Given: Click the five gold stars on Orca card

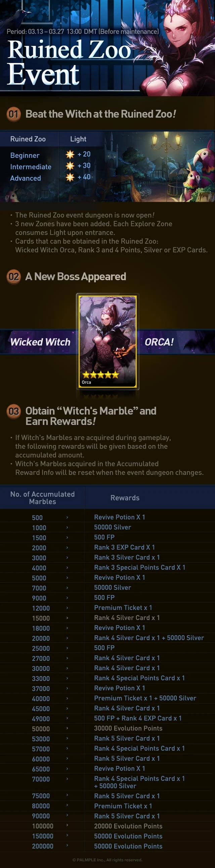Looking at the screenshot, I should (100, 374).
